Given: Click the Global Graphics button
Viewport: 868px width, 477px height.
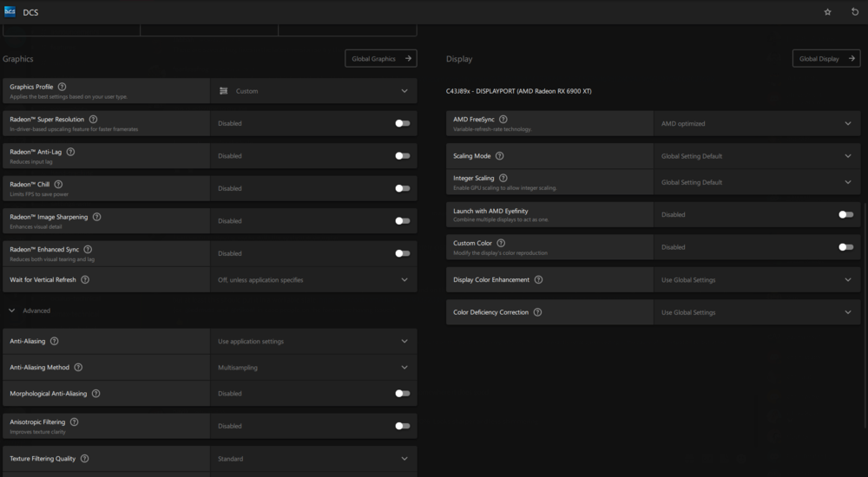Looking at the screenshot, I should click(x=380, y=59).
